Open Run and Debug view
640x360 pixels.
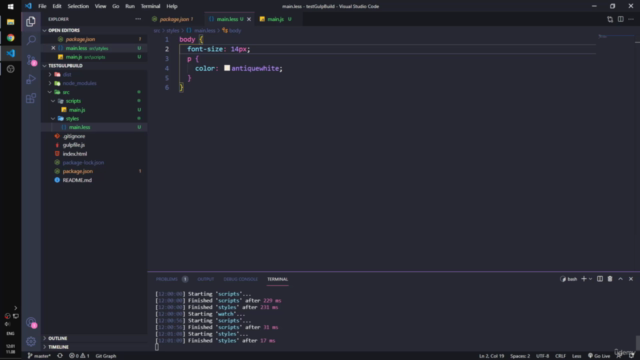31,79
